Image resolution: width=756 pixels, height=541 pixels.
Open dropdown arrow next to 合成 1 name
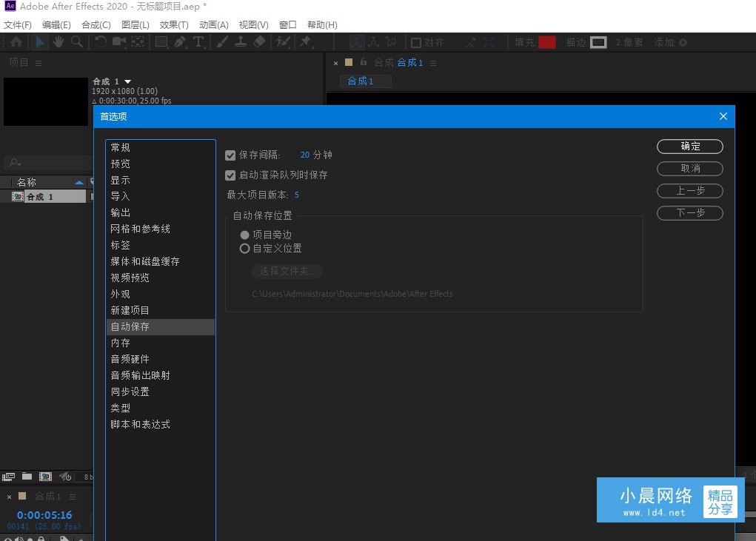tap(128, 81)
